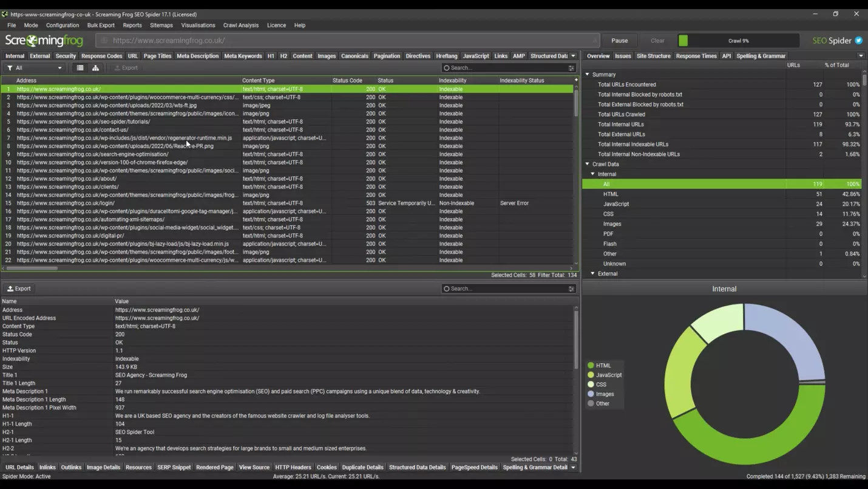The width and height of the screenshot is (868, 489).
Task: Collapse the Summary section
Action: click(587, 75)
